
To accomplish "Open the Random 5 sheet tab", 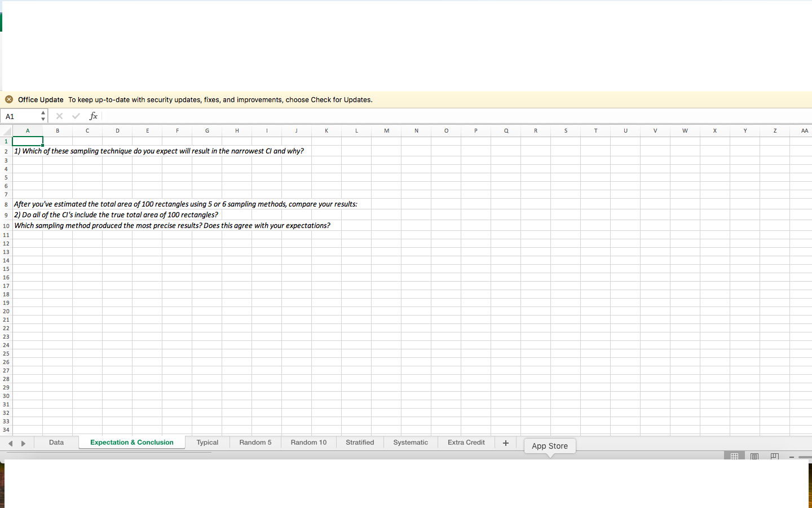I will pyautogui.click(x=255, y=443).
